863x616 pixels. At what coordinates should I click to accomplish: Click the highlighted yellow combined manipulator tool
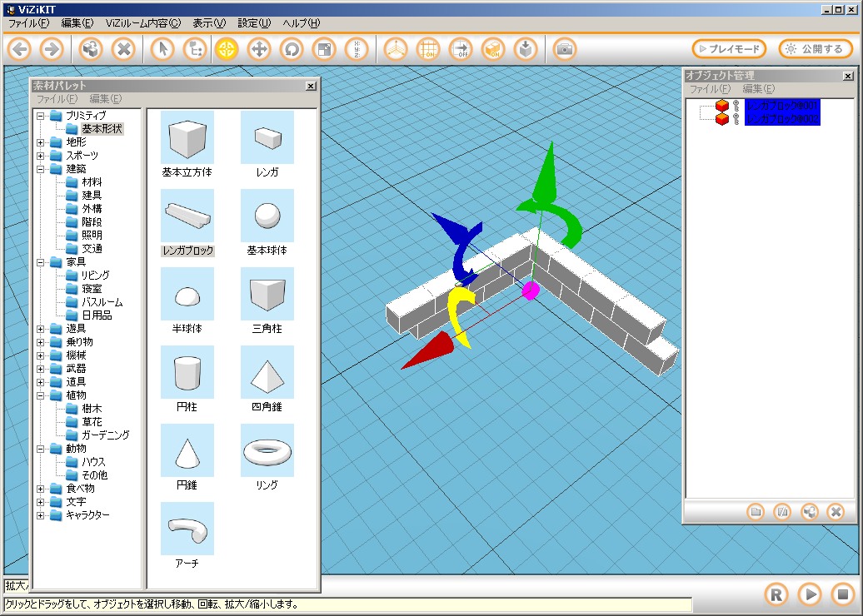coord(227,49)
